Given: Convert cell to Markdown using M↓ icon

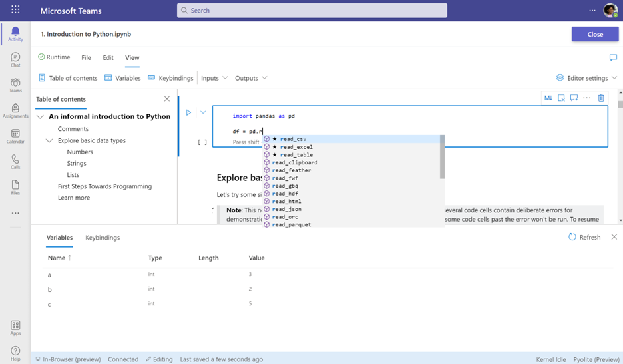Looking at the screenshot, I should tap(548, 98).
